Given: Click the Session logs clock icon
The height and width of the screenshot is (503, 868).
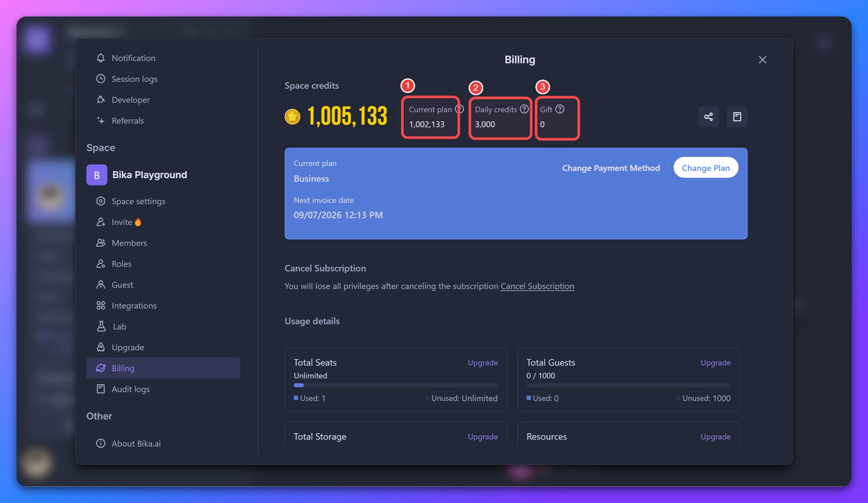Looking at the screenshot, I should (101, 79).
